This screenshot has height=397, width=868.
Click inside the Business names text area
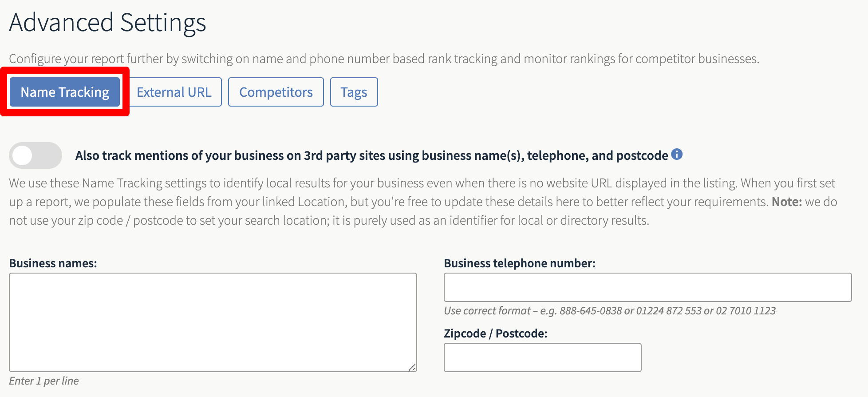(213, 322)
